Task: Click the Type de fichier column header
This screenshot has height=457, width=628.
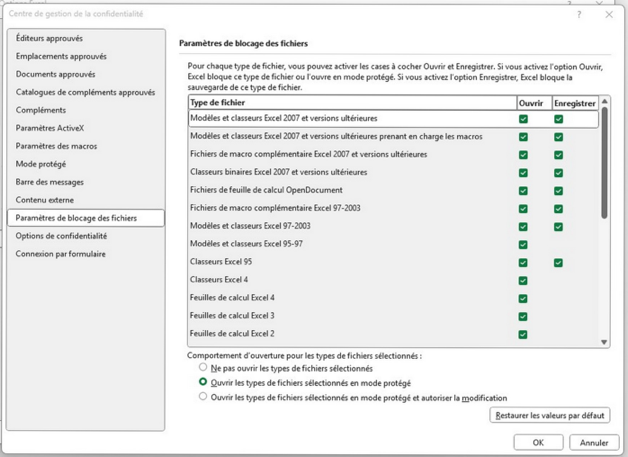Action: pyautogui.click(x=352, y=103)
